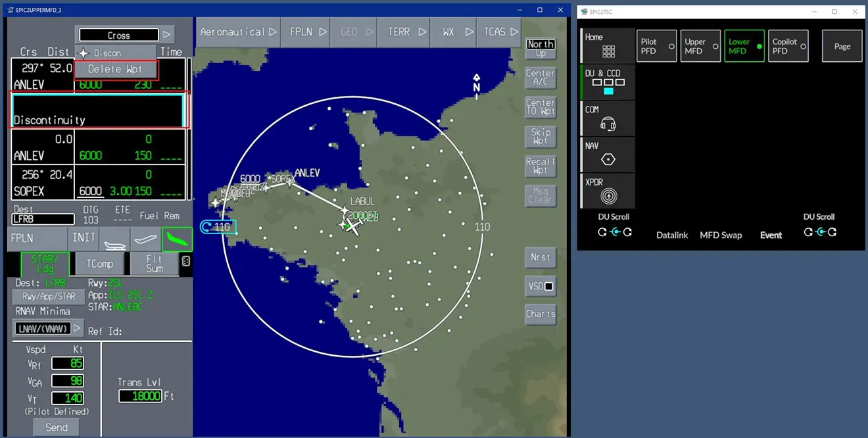Click the waypoint list scrollbar
The width and height of the screenshot is (868, 438).
pos(190,129)
